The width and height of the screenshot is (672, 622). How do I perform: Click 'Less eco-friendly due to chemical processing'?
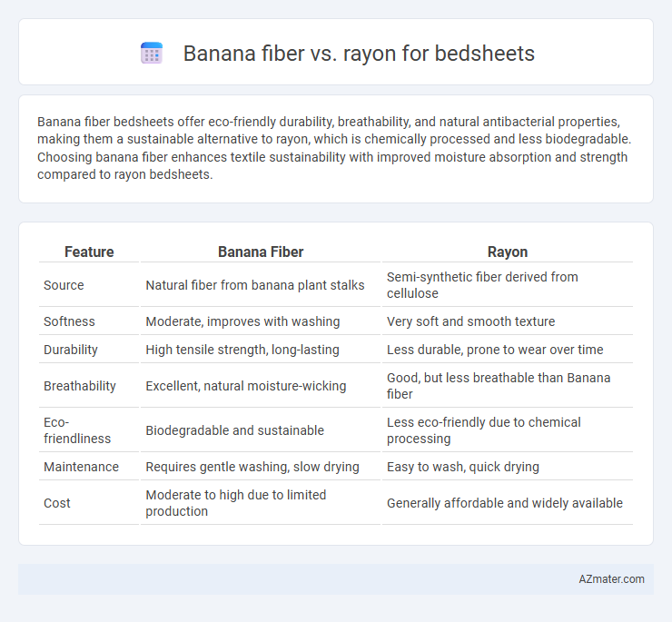coord(483,430)
